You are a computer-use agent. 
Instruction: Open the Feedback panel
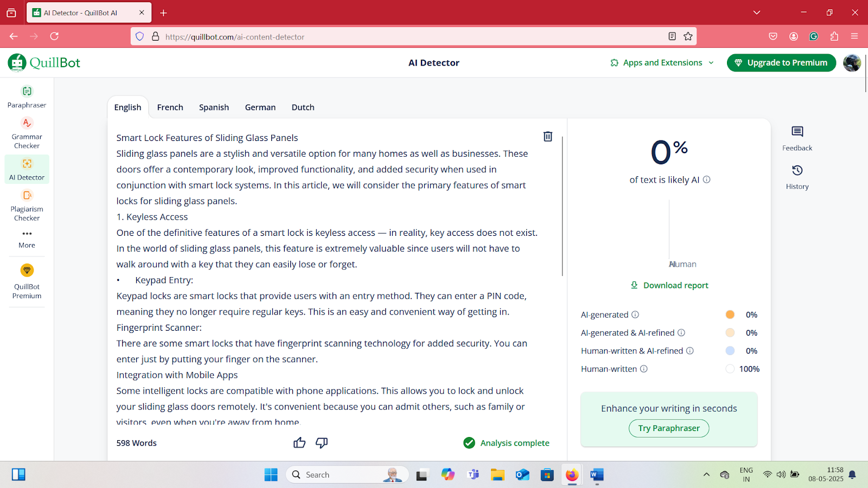[x=797, y=138]
